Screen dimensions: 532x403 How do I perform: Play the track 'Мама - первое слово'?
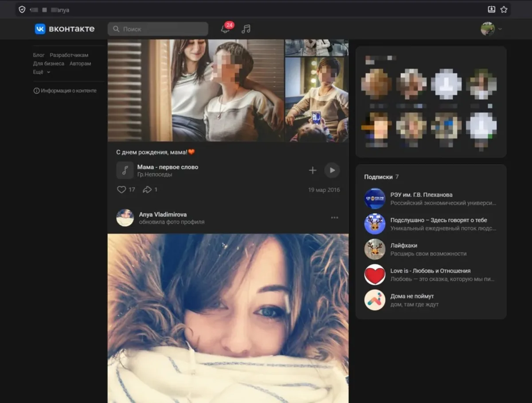tap(332, 170)
